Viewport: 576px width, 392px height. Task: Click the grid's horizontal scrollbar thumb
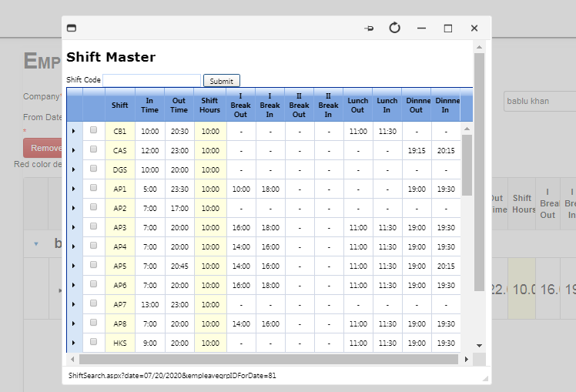coord(269,359)
